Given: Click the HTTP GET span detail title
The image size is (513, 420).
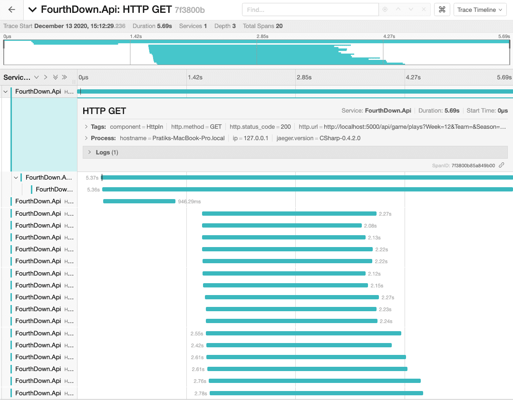Looking at the screenshot, I should coord(104,111).
